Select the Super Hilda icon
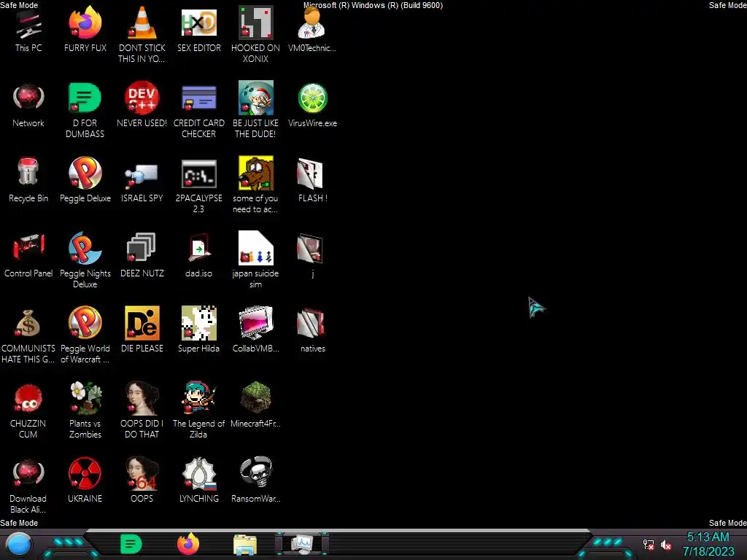This screenshot has width=747, height=560. point(199,323)
